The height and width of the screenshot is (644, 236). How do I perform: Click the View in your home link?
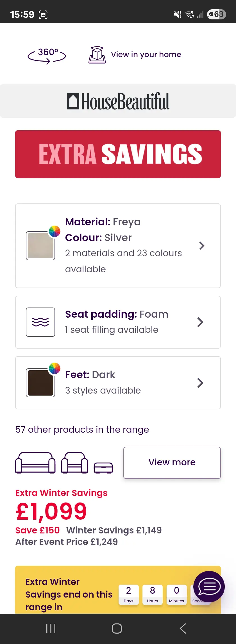pyautogui.click(x=146, y=55)
